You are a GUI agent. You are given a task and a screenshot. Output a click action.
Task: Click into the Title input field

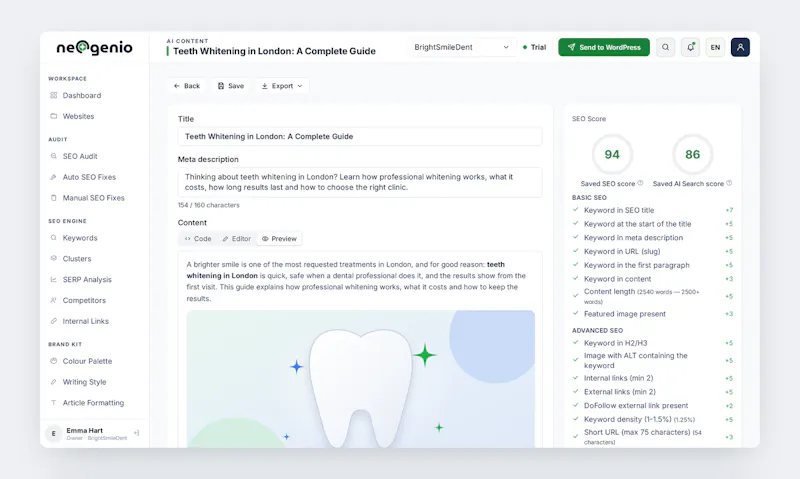pyautogui.click(x=360, y=137)
